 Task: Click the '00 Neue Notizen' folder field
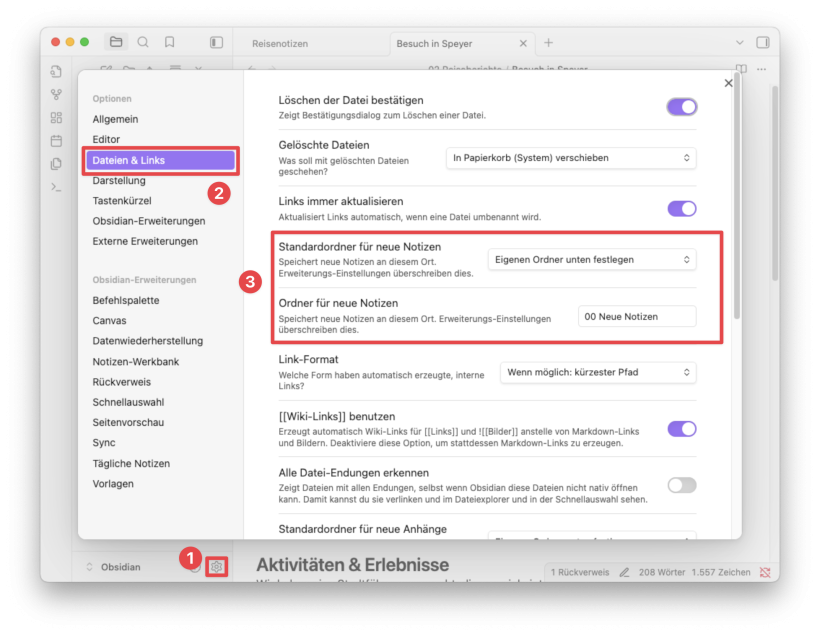(637, 316)
